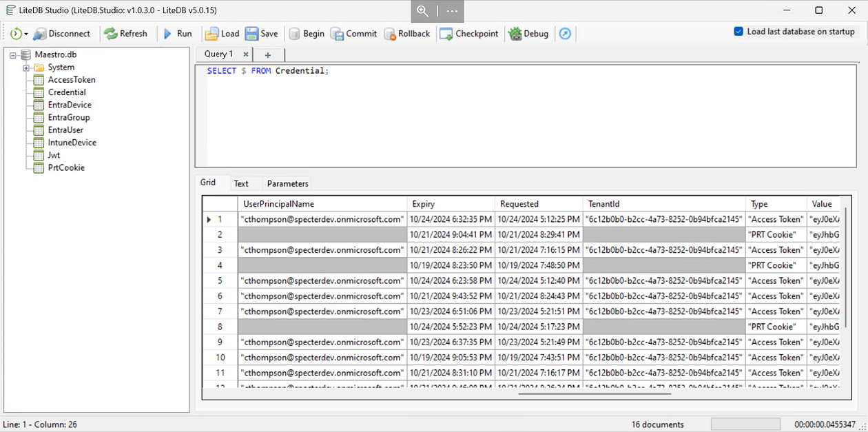Switch to the Grid results tab
868x432 pixels.
click(x=208, y=183)
